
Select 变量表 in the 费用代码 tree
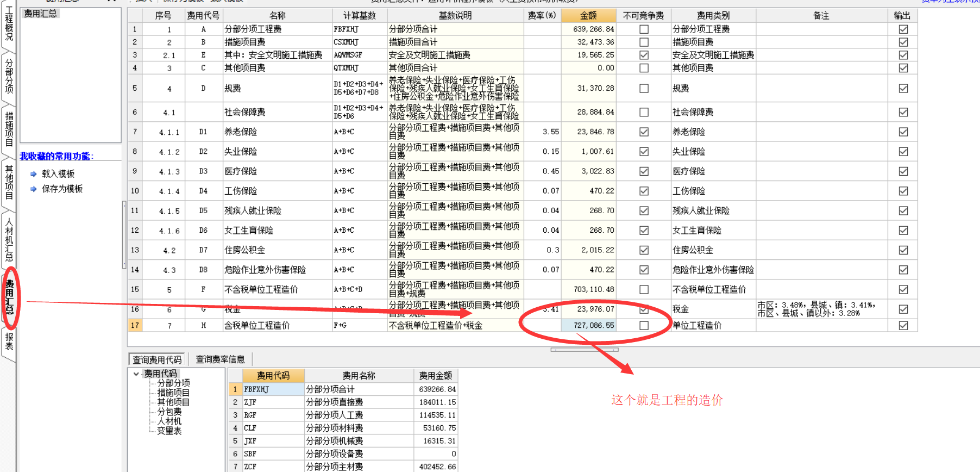pos(169,431)
